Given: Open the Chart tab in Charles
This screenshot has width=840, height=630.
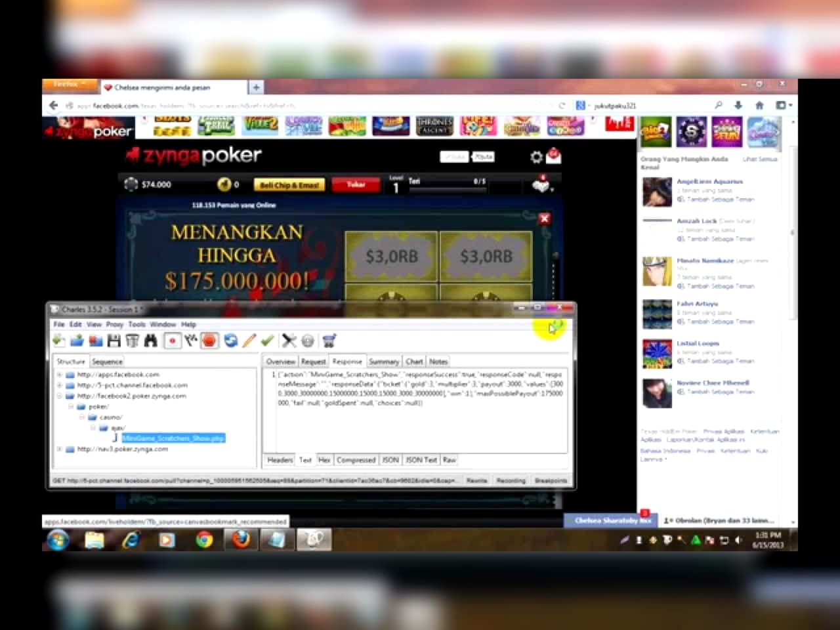Looking at the screenshot, I should (x=414, y=362).
